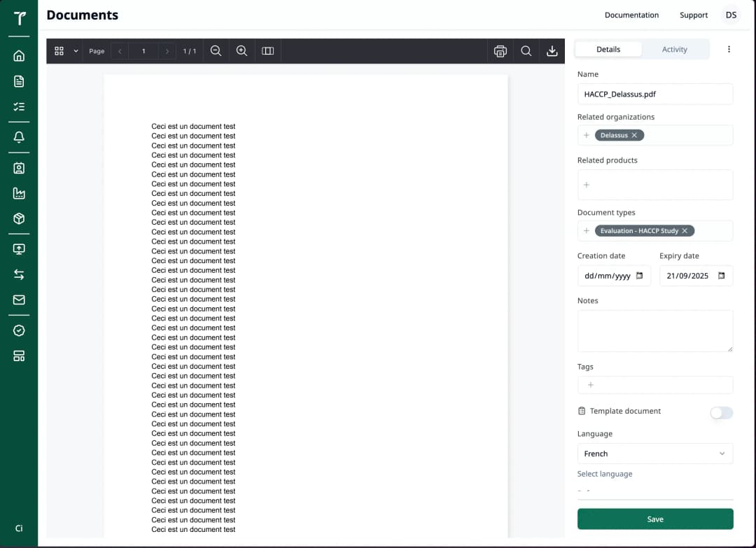Image resolution: width=756 pixels, height=548 pixels.
Task: Open the Contacts icon in the sidebar
Action: pyautogui.click(x=19, y=168)
